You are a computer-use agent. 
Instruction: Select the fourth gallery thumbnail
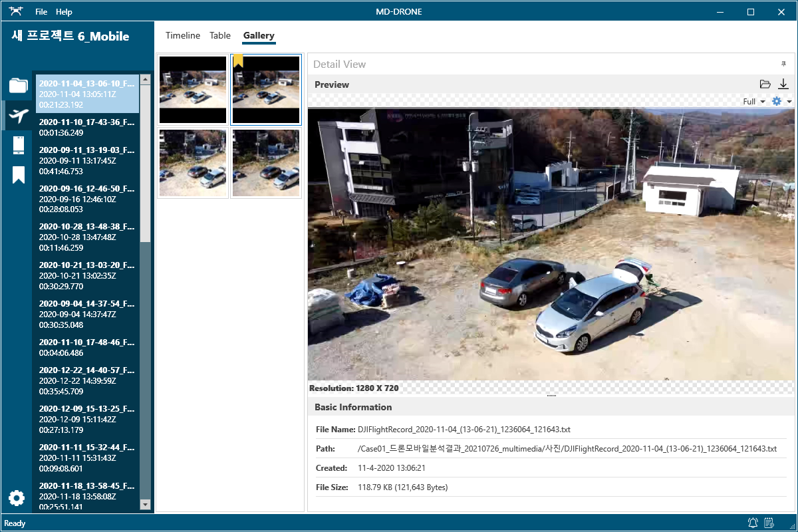266,163
